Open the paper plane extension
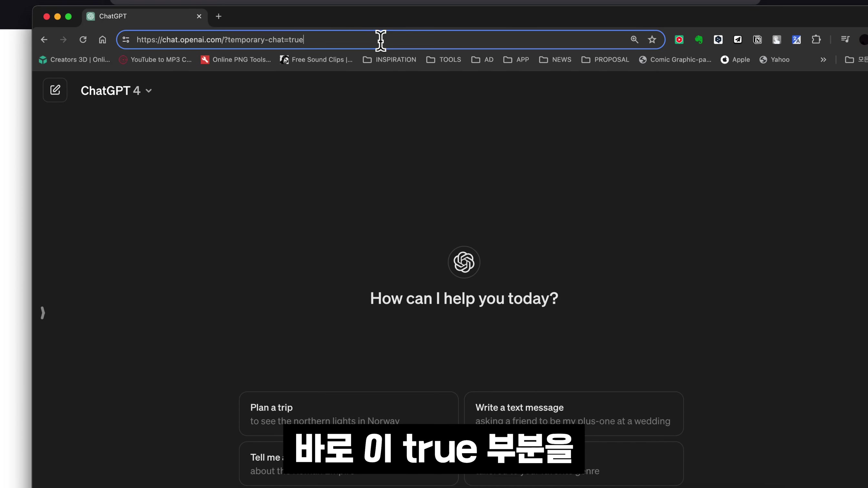 [738, 40]
